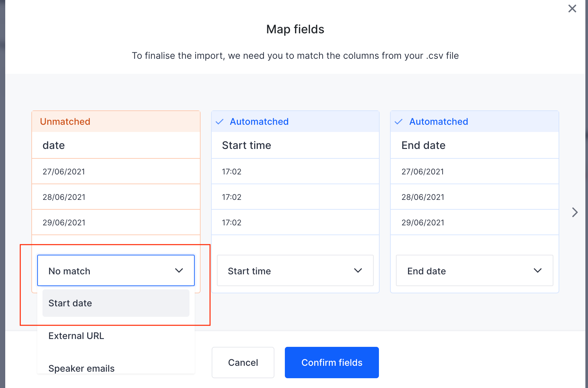Image resolution: width=588 pixels, height=388 pixels.
Task: Open the No match dropdown
Action: (116, 270)
